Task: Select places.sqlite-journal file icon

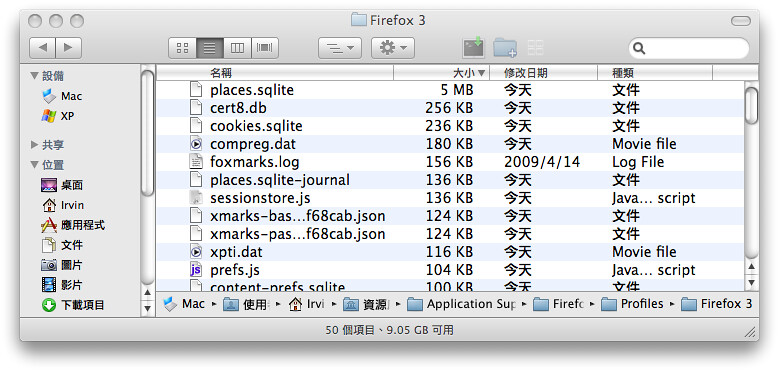Action: click(x=197, y=179)
